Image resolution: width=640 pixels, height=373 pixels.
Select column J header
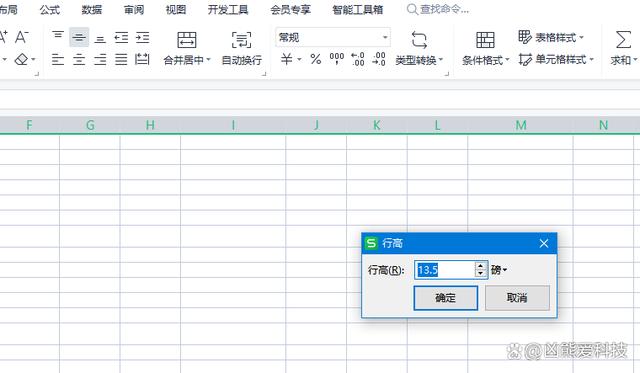pos(316,125)
